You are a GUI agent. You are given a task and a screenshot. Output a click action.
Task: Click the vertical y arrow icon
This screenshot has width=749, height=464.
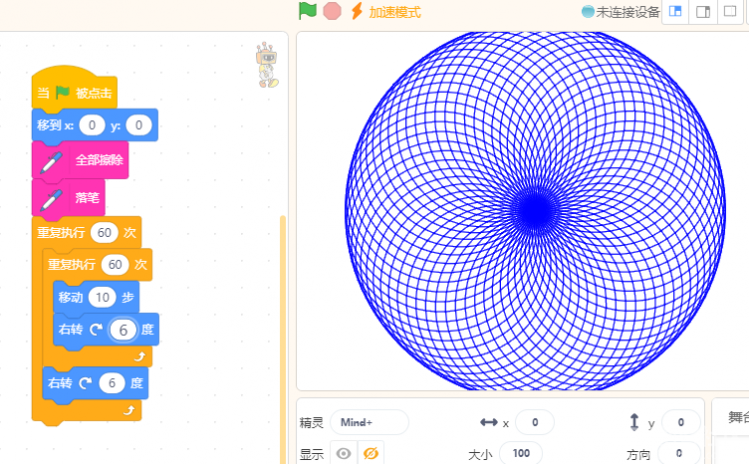(634, 422)
